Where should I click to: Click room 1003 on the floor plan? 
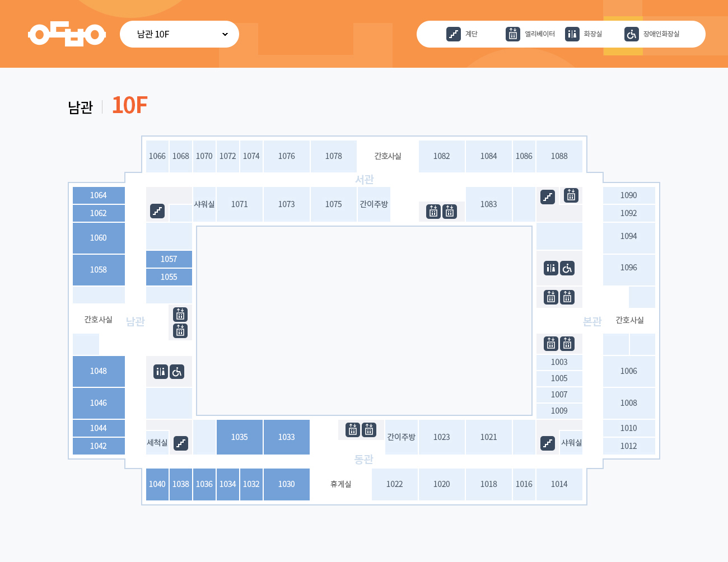(559, 362)
